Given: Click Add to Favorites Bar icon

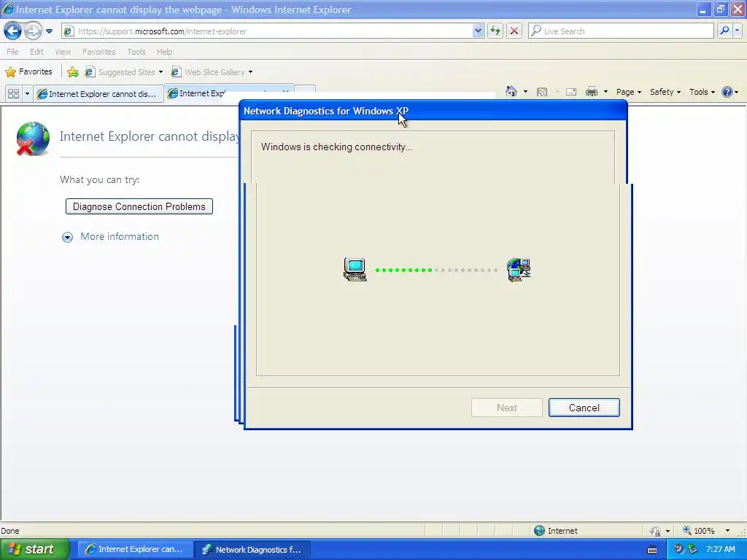Looking at the screenshot, I should click(x=73, y=72).
